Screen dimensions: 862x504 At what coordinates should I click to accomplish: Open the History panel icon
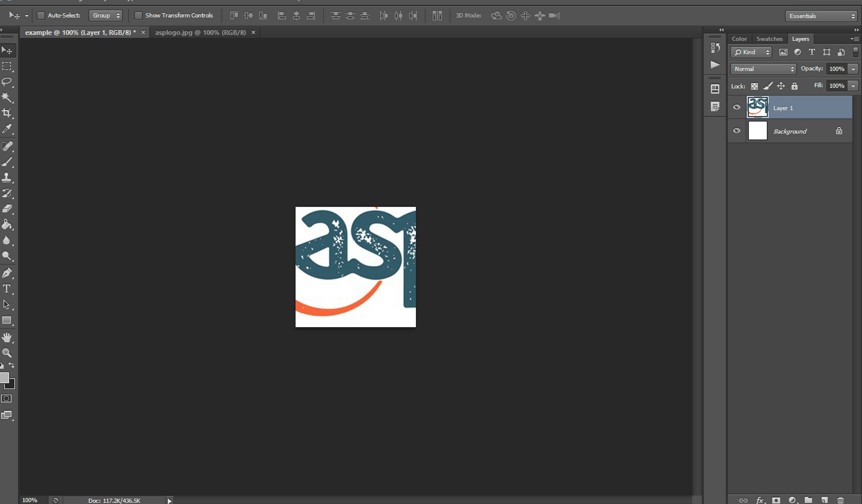pos(715,48)
